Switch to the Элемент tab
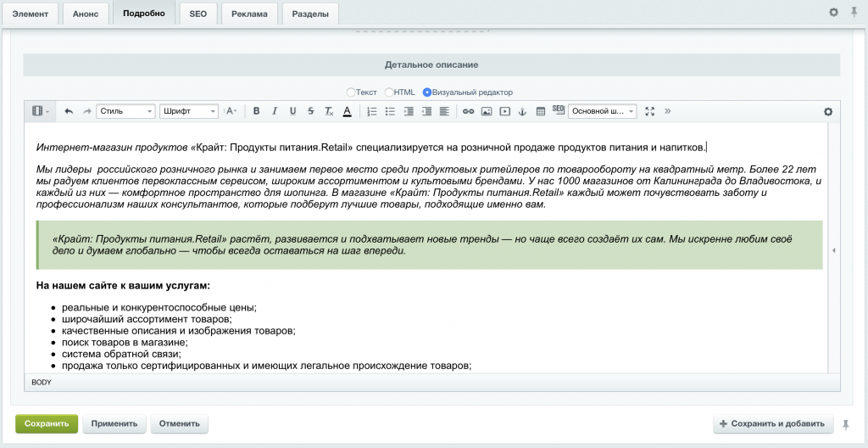The image size is (868, 448). tap(31, 14)
